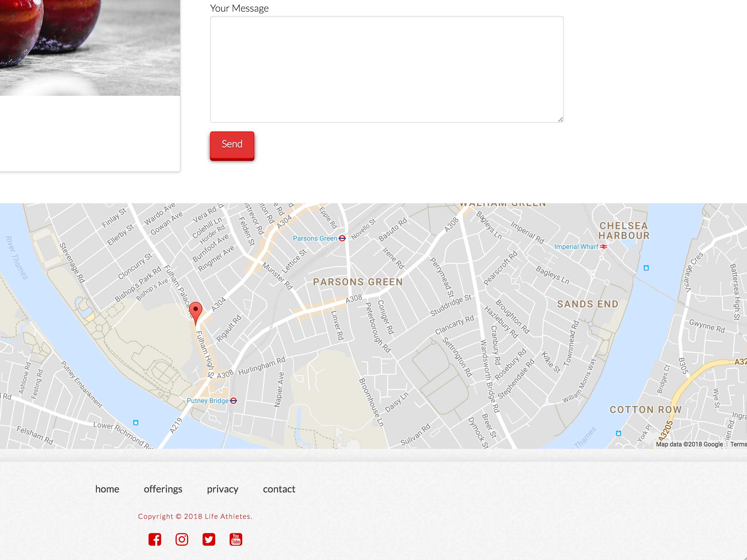The height and width of the screenshot is (560, 747).
Task: Open the contact footer link
Action: (x=279, y=489)
